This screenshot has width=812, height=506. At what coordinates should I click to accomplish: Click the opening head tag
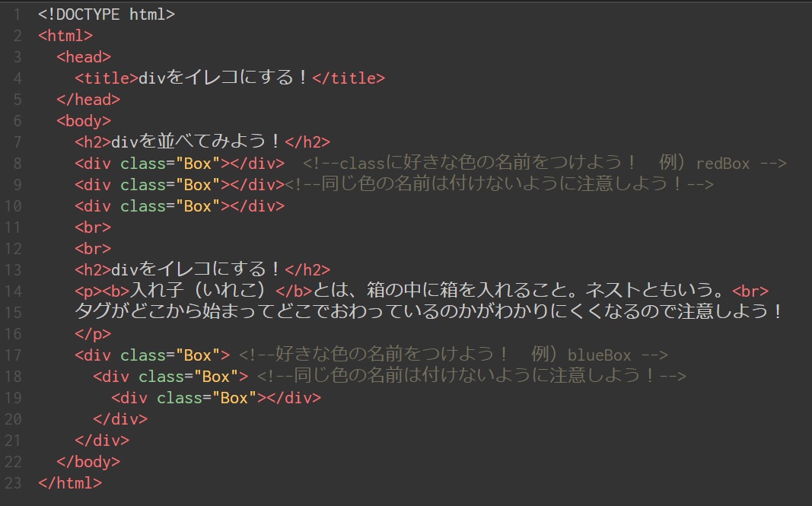coord(84,56)
